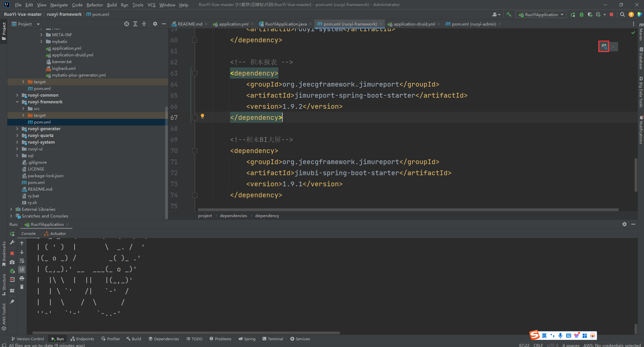Expand External Libraries node
Viewport: 644px width, 347px height.
pyautogui.click(x=11, y=209)
